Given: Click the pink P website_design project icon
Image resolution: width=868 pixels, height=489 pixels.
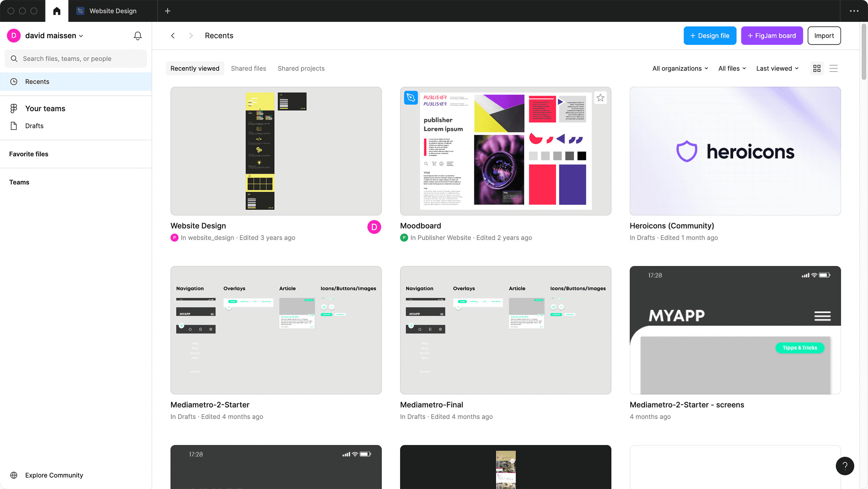Looking at the screenshot, I should pos(174,238).
